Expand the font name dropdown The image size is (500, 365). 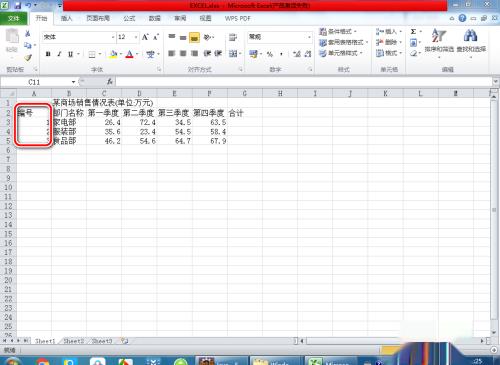[x=113, y=37]
